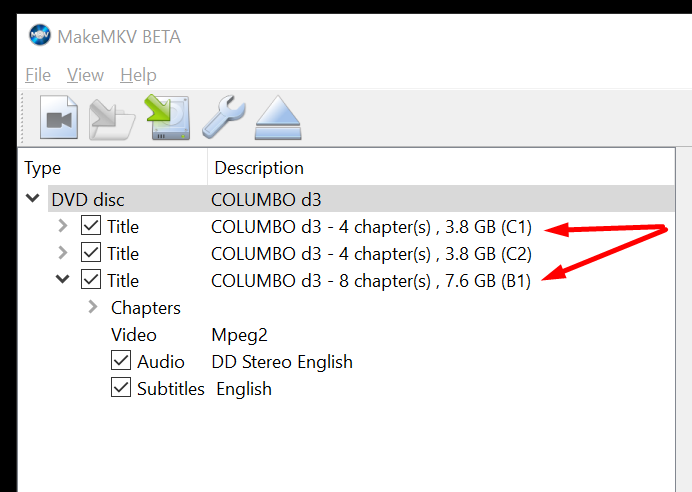Click the MakeMKV app logo icon
This screenshot has height=492, width=692.
[40, 35]
